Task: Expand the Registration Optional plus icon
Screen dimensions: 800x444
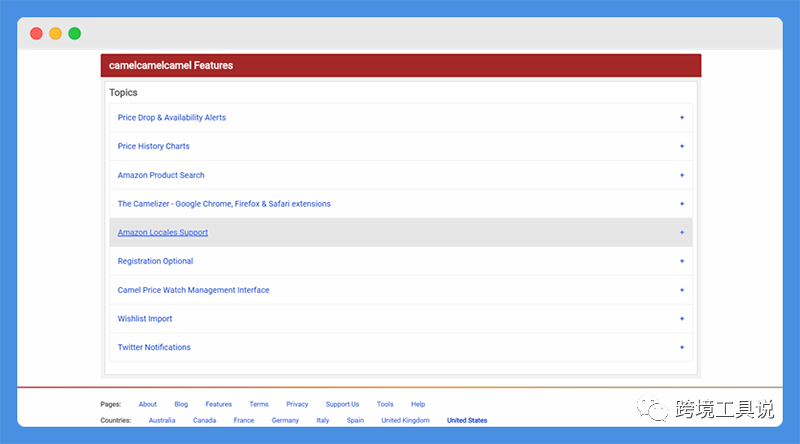Action: point(682,261)
